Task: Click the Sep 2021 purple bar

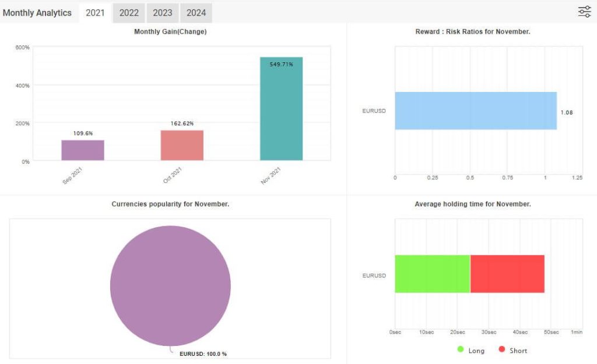Action: click(83, 150)
